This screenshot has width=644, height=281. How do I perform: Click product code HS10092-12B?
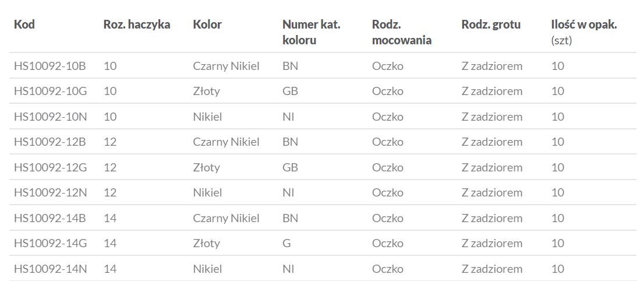click(50, 142)
